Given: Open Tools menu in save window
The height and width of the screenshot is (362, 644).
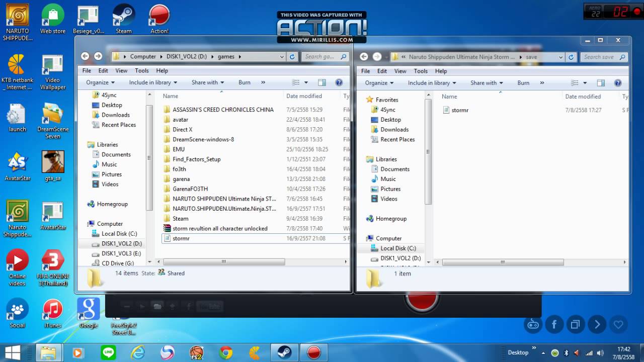Looking at the screenshot, I should click(421, 71).
